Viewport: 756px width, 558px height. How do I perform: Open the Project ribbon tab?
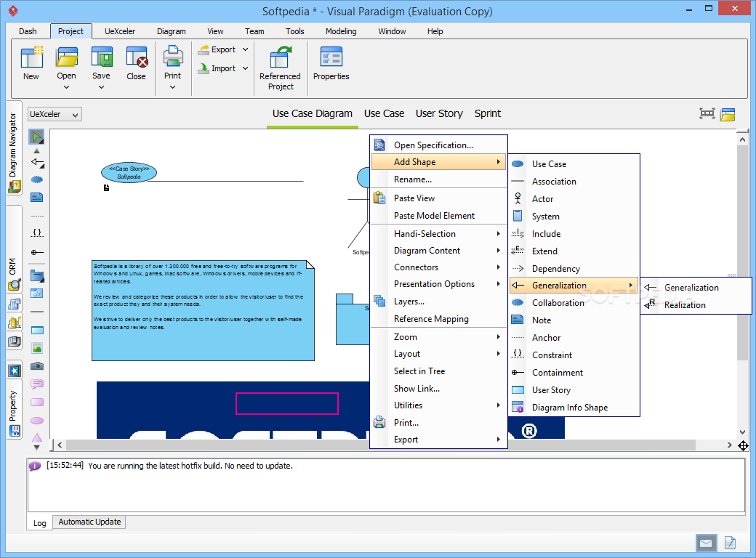71,31
